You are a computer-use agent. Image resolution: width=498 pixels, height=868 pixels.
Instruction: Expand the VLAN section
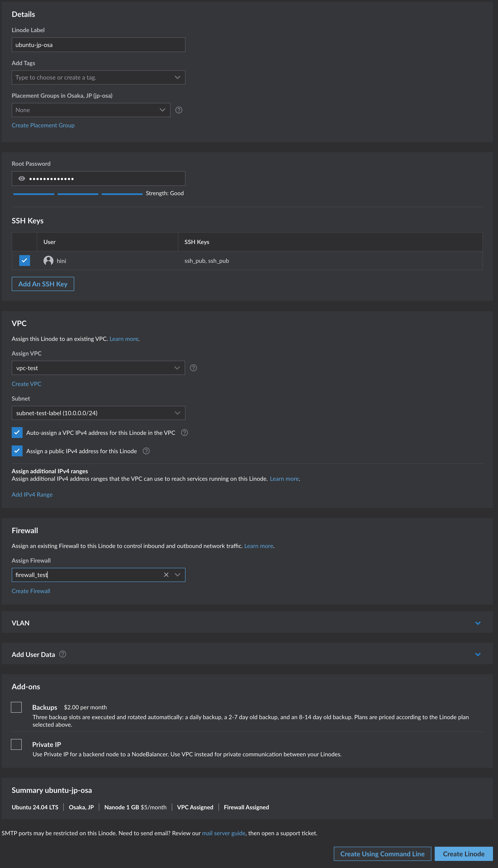click(x=478, y=623)
